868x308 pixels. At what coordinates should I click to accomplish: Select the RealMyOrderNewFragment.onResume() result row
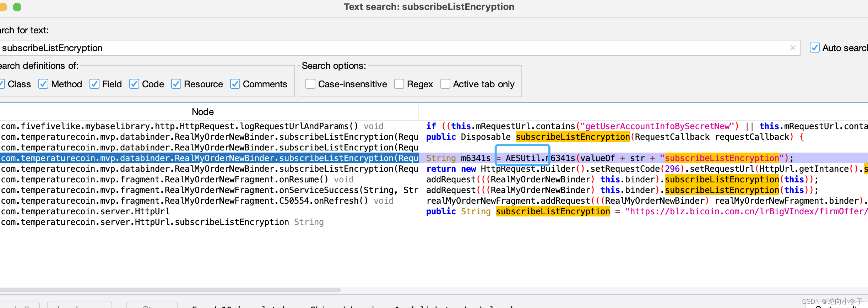[x=209, y=180]
